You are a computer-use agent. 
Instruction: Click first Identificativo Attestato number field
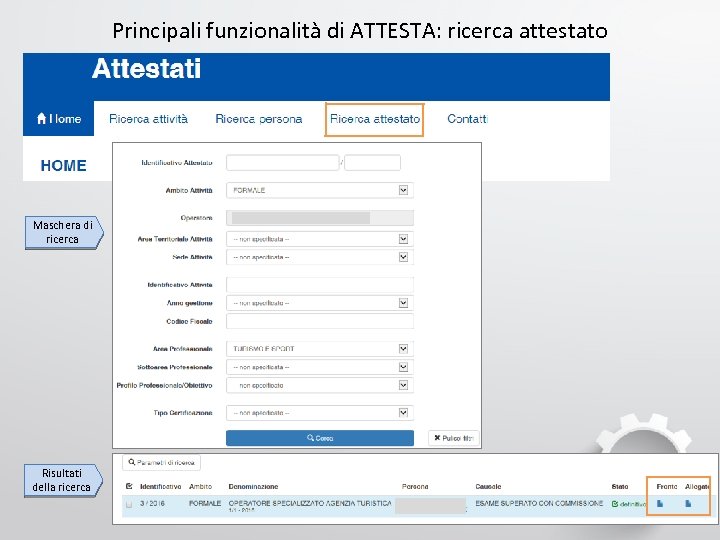282,163
